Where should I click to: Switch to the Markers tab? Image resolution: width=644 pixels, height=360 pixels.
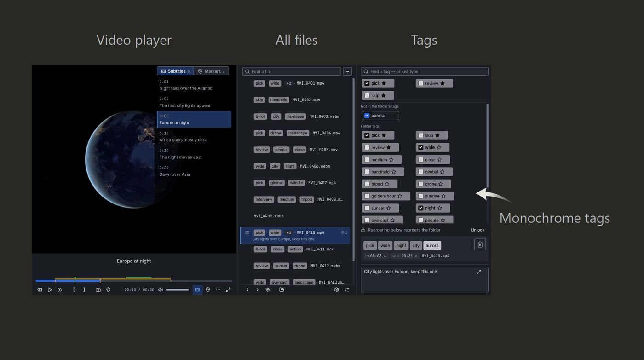pos(212,71)
